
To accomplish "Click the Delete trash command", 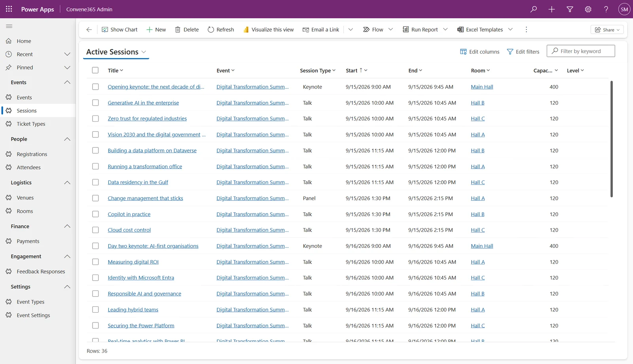I will pyautogui.click(x=187, y=30).
